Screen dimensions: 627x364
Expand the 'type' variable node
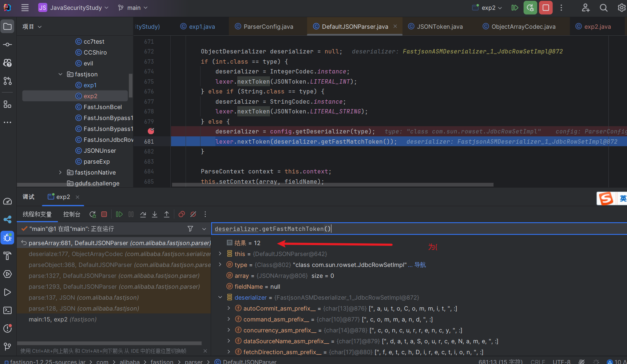(x=220, y=265)
